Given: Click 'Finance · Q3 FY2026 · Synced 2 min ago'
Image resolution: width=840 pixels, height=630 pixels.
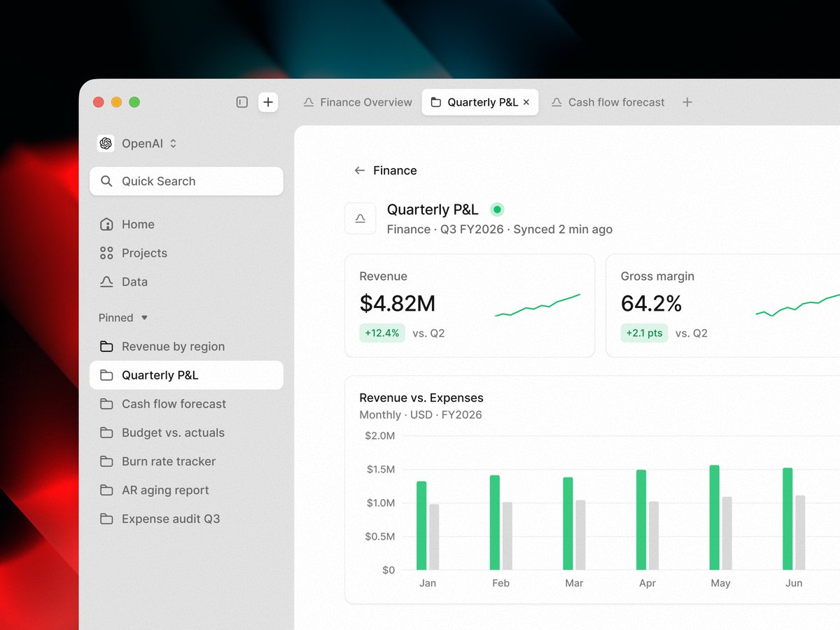Looking at the screenshot, I should click(500, 230).
